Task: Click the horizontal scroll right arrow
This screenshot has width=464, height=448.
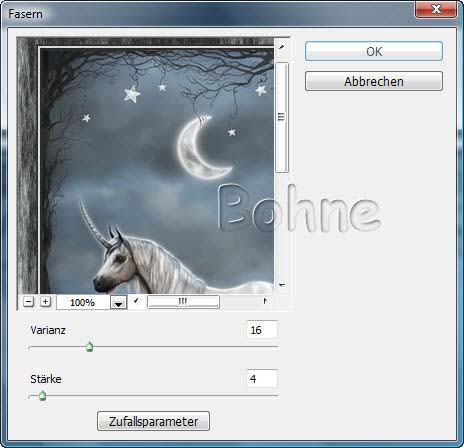Action: pyautogui.click(x=265, y=301)
